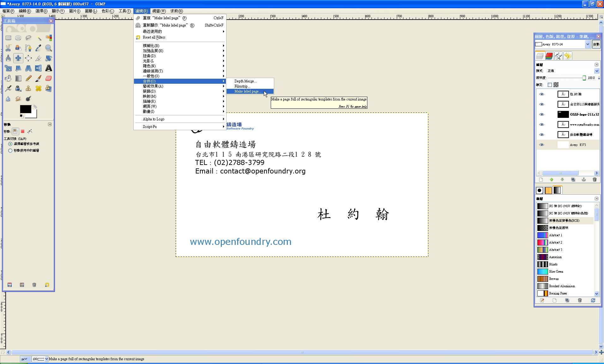The width and height of the screenshot is (604, 364).
Task: Select the Select by Color tool
Action: [49, 38]
